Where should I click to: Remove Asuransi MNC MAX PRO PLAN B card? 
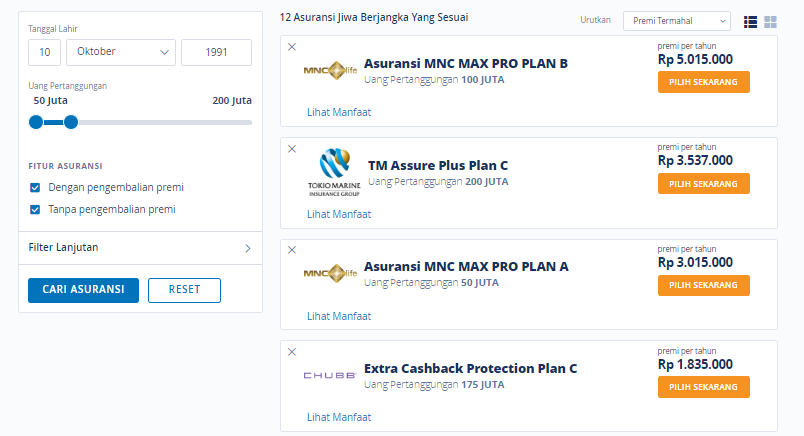(x=292, y=47)
